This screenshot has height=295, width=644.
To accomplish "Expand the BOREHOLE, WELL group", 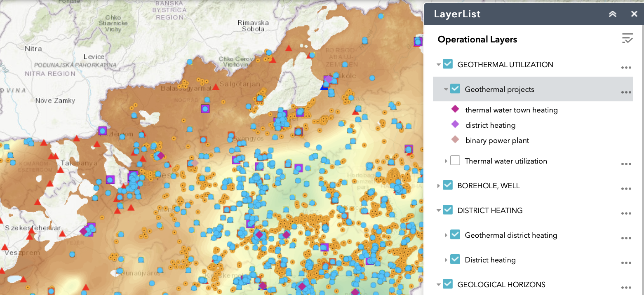I will pos(438,185).
